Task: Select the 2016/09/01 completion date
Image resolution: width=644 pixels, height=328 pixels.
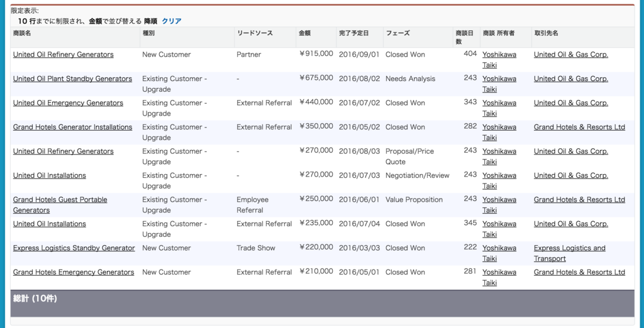Action: click(x=359, y=55)
